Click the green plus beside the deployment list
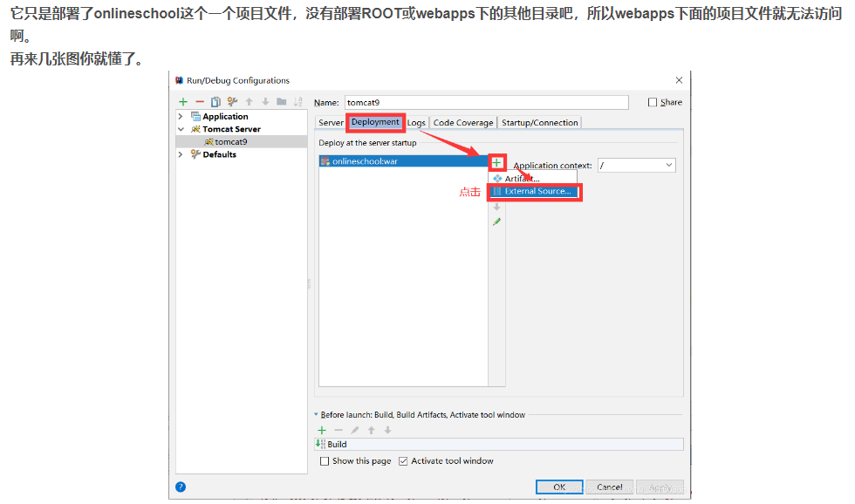The width and height of the screenshot is (855, 504). 496,162
